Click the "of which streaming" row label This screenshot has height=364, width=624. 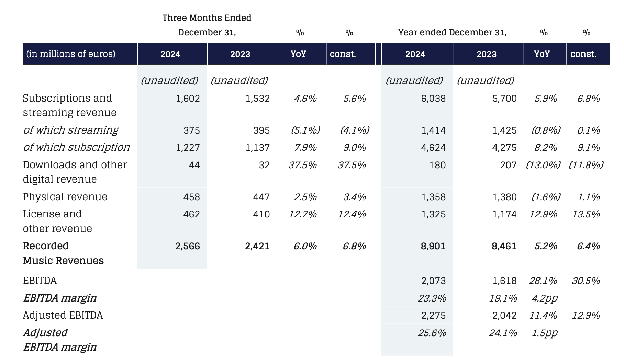click(x=70, y=130)
